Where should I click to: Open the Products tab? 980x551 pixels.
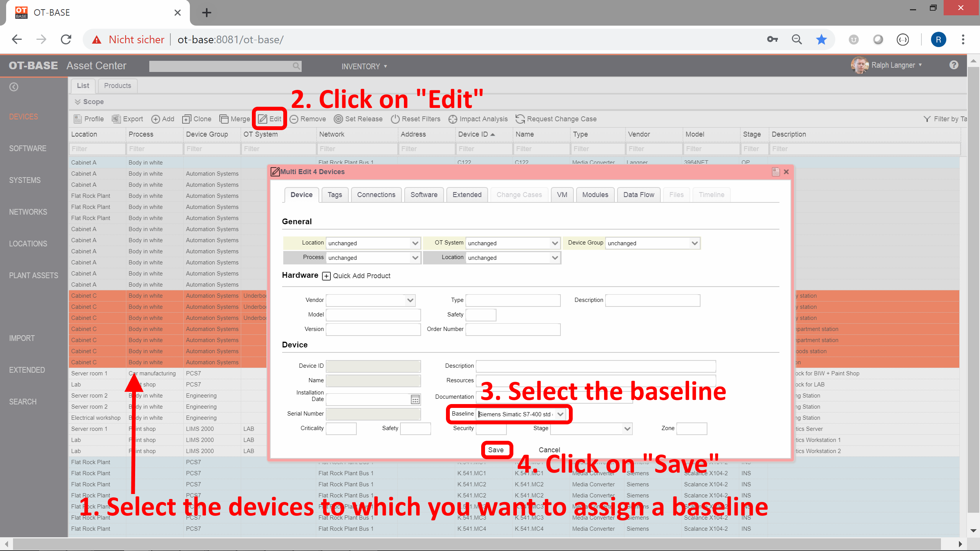pyautogui.click(x=118, y=86)
